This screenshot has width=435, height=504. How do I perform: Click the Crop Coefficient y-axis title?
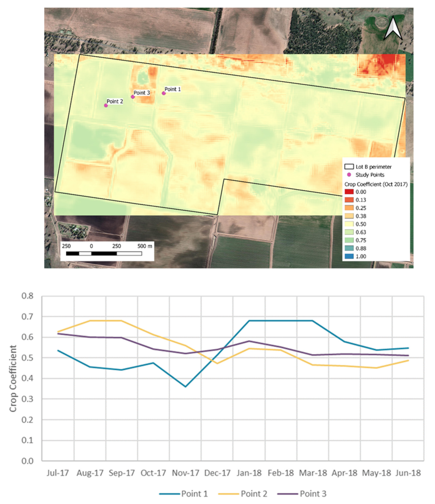coord(13,378)
